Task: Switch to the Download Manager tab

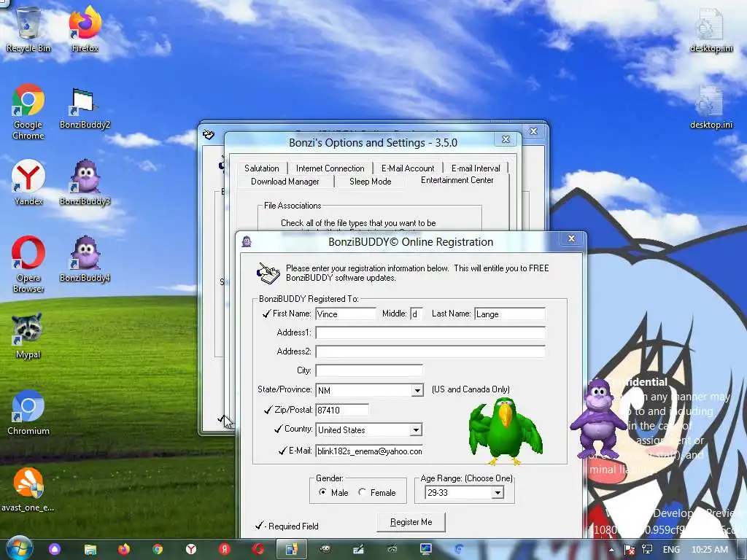Action: 285,182
